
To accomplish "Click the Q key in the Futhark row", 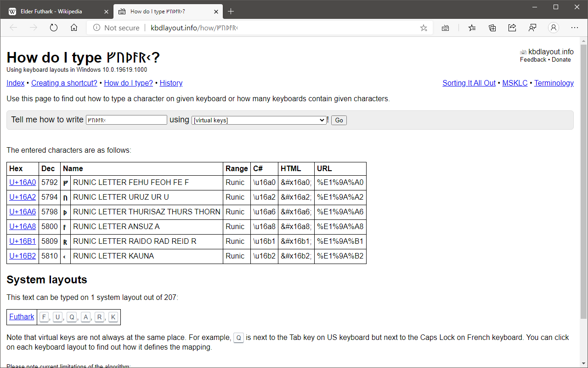I will (72, 317).
